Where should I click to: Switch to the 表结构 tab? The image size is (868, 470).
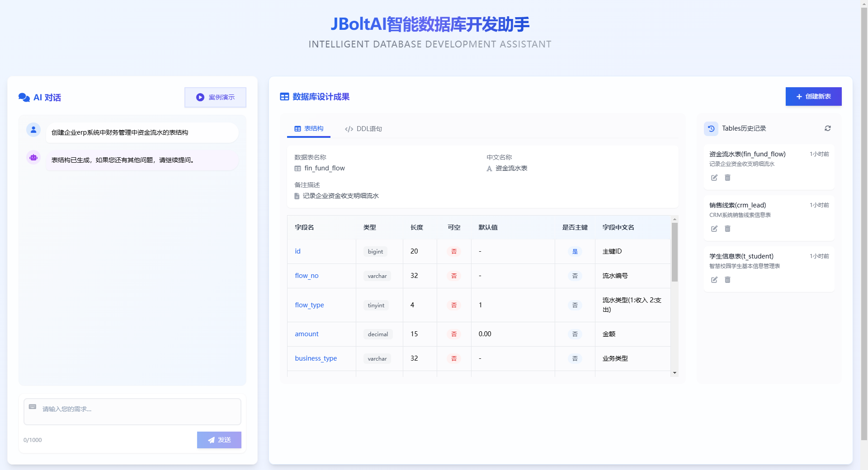pyautogui.click(x=309, y=129)
